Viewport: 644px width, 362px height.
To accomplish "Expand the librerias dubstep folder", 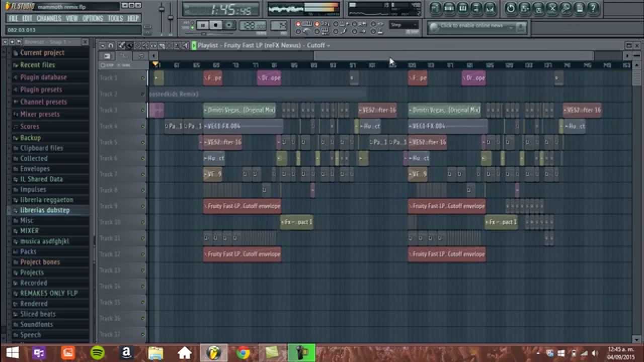I will point(45,210).
